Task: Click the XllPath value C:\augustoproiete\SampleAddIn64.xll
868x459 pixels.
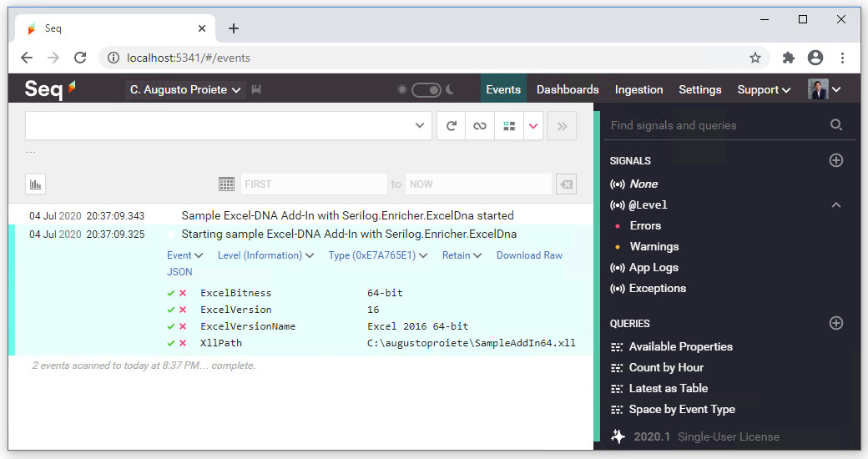Action: (471, 343)
